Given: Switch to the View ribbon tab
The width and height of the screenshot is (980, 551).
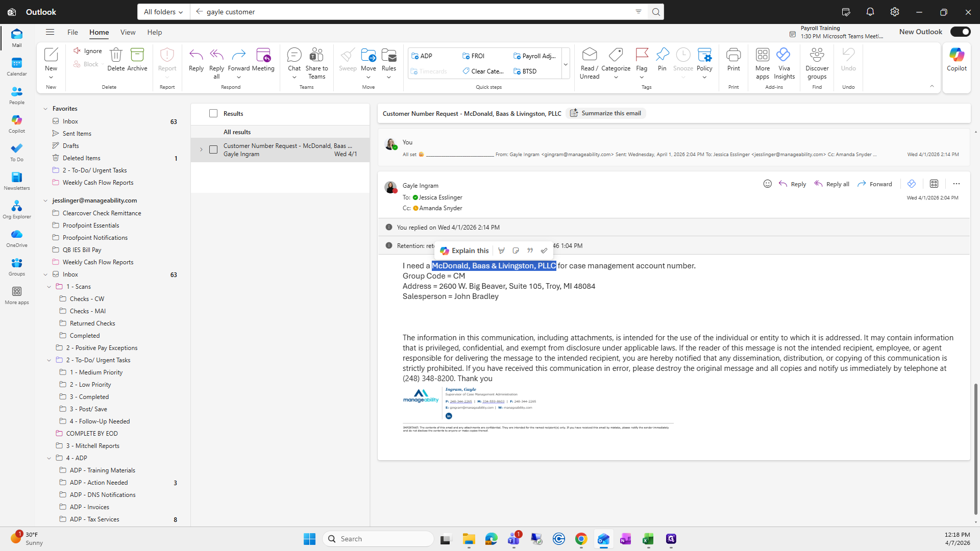Looking at the screenshot, I should tap(128, 32).
